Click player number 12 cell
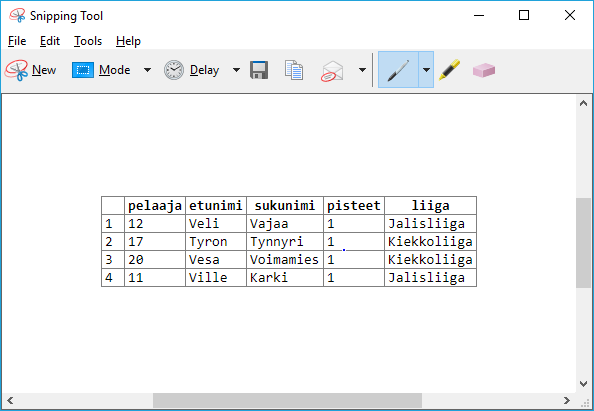594x411 pixels. pos(155,223)
